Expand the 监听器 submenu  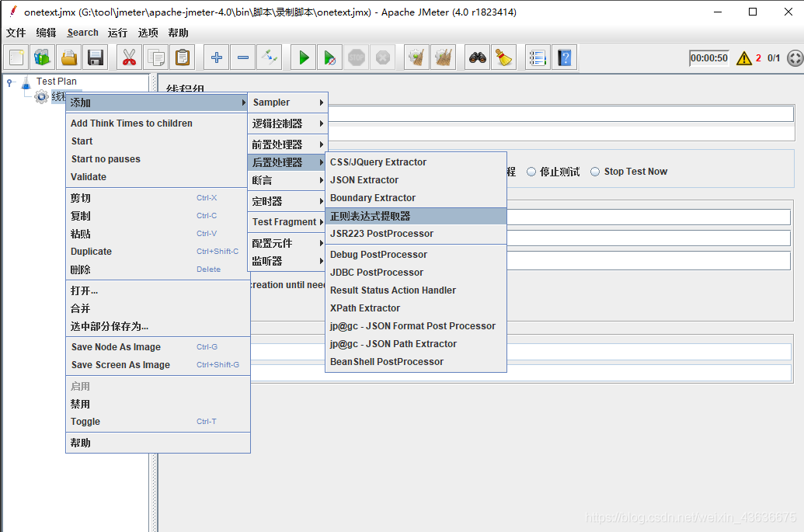click(287, 262)
